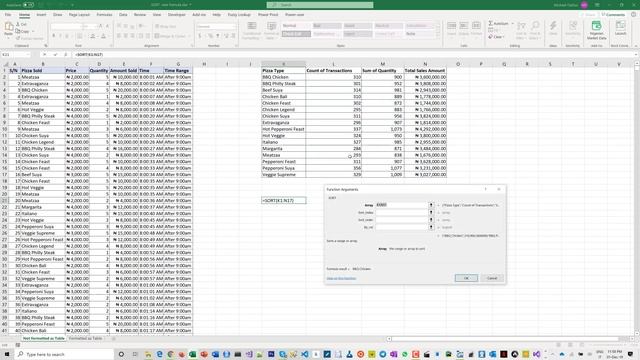Click the Percent Style icon
This screenshot has height=360, width=640.
coord(210,36)
